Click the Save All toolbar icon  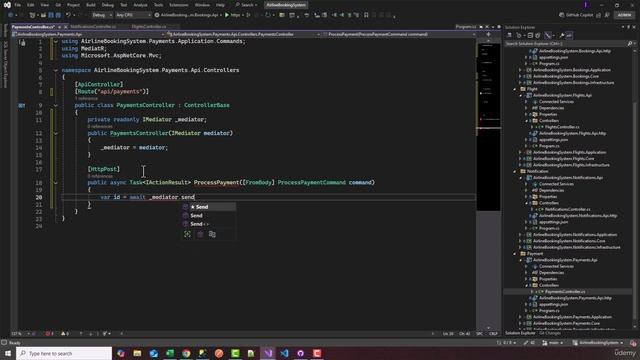pyautogui.click(x=58, y=15)
